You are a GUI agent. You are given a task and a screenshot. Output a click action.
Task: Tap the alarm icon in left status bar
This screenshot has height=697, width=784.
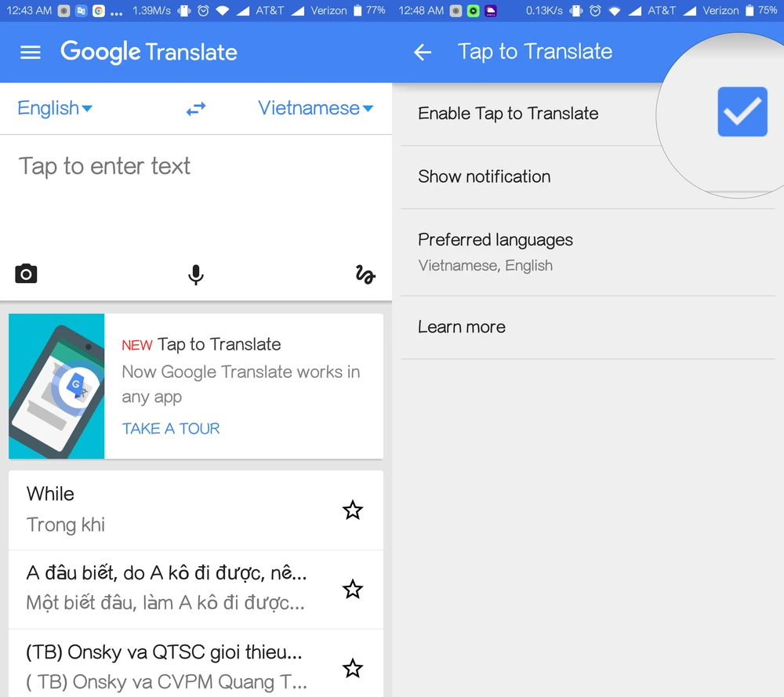click(x=203, y=10)
